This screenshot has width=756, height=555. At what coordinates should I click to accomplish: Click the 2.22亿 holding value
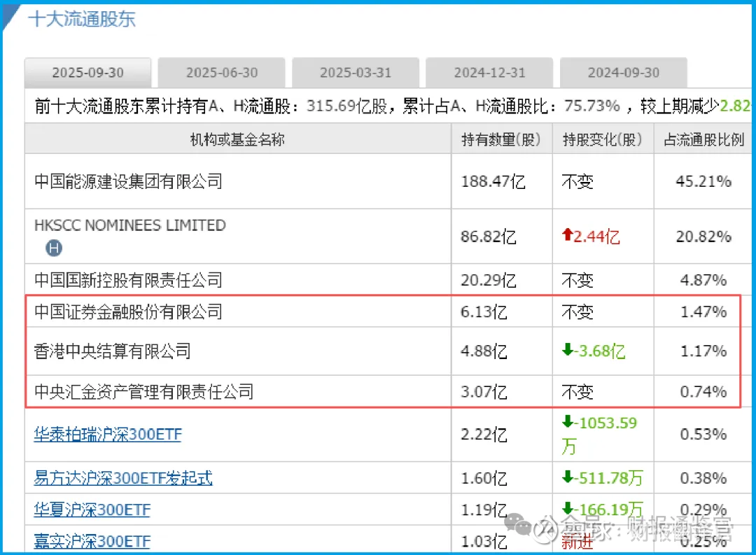484,435
